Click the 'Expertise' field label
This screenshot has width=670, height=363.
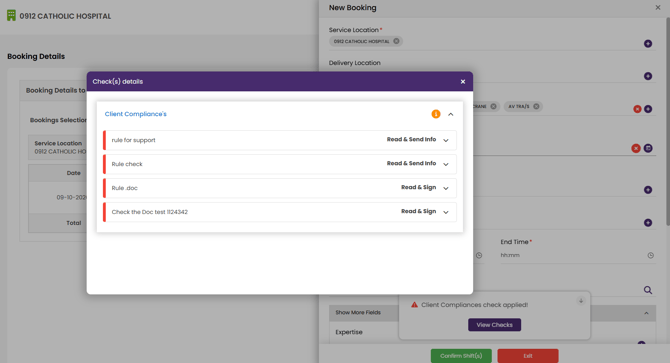tap(349, 332)
